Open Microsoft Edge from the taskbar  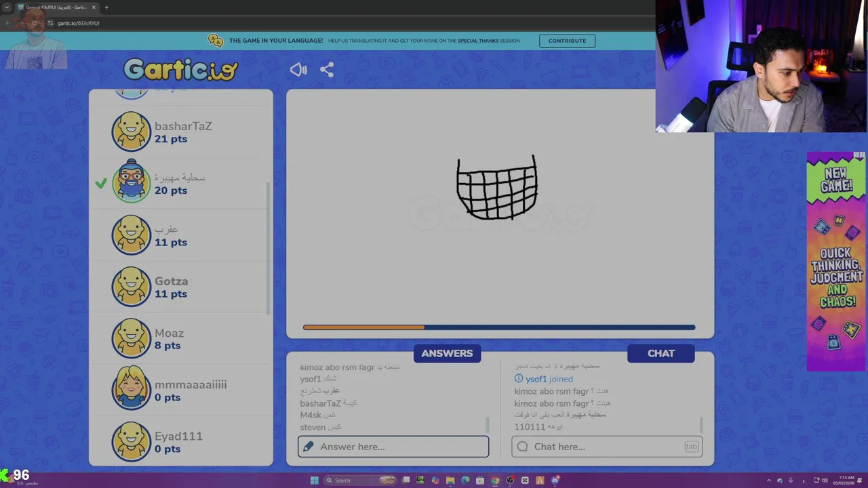[465, 481]
